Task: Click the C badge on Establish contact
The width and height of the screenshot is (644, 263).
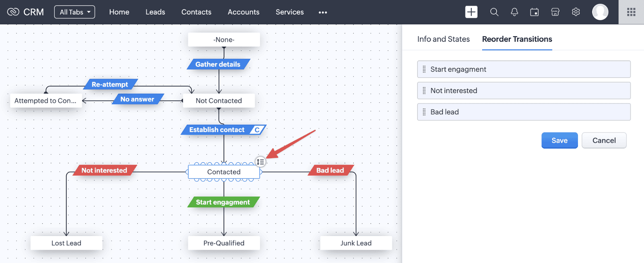Action: [x=257, y=130]
